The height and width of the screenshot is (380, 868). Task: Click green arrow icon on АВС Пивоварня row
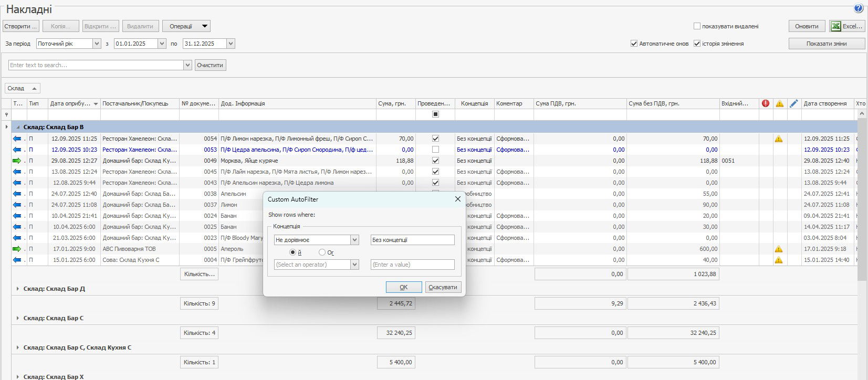(x=17, y=249)
